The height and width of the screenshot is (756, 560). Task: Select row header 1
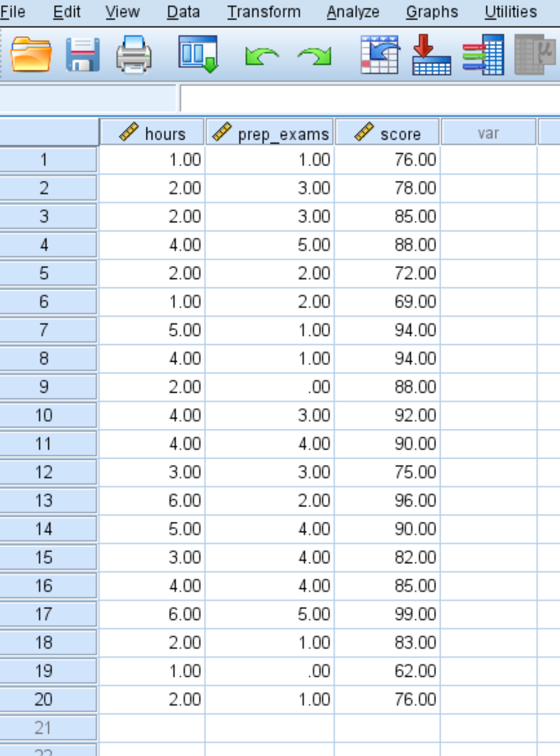(48, 160)
